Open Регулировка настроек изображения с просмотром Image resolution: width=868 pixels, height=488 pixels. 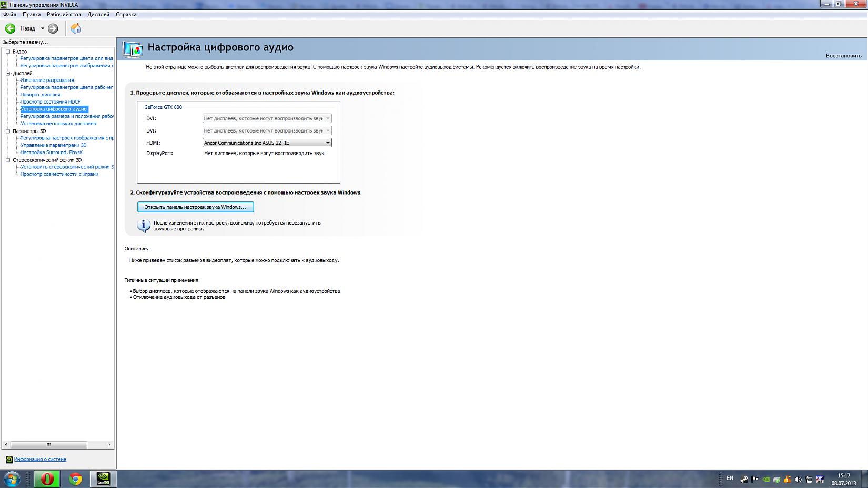point(66,138)
